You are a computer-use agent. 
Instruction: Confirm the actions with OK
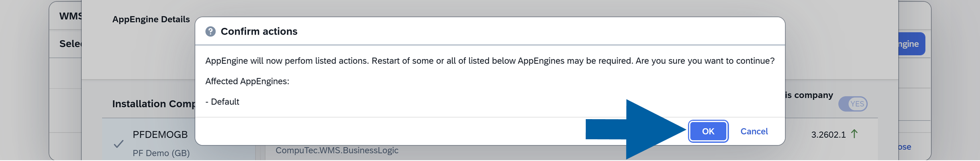(708, 131)
